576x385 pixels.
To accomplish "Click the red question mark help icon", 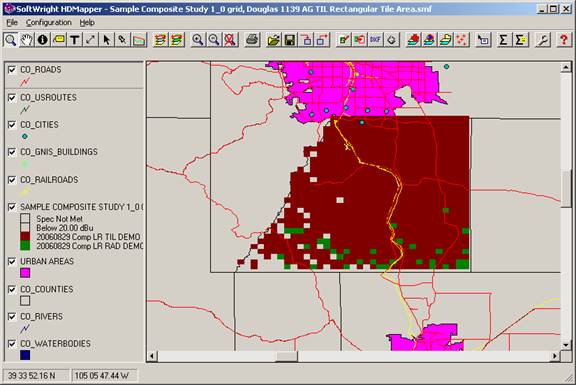I will (564, 40).
